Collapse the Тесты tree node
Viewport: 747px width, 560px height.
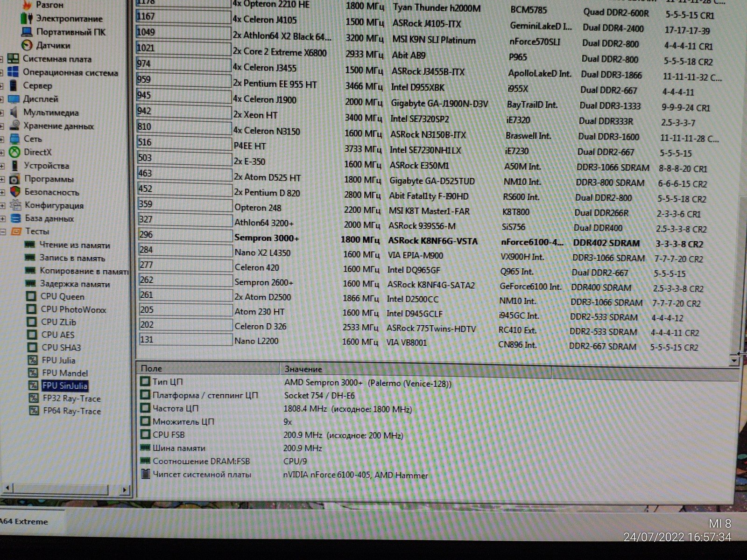point(3,231)
